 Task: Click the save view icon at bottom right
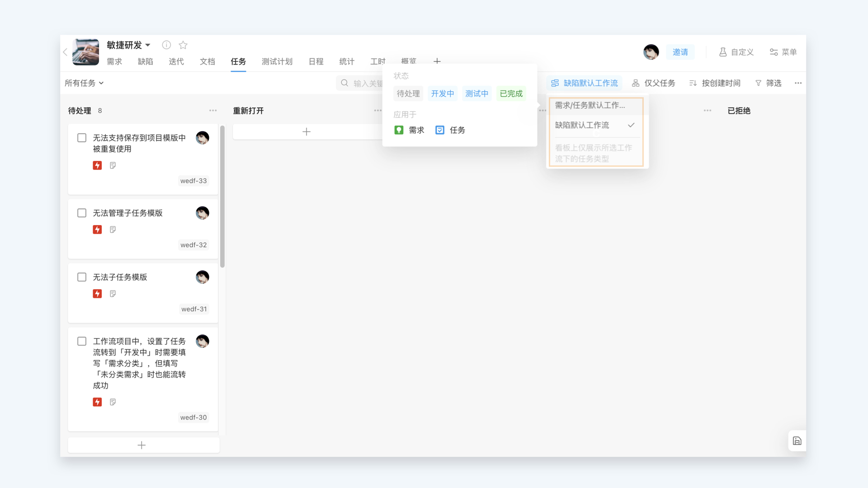797,441
